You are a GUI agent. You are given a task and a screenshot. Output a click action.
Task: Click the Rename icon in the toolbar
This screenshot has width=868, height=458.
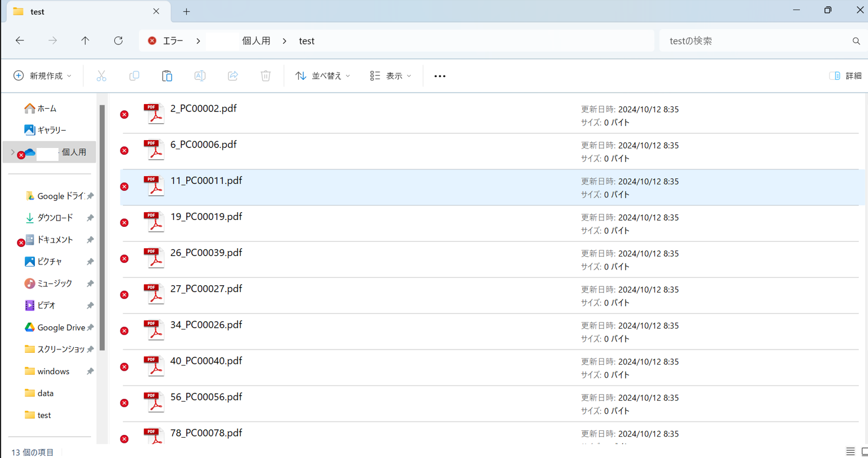pyautogui.click(x=200, y=76)
